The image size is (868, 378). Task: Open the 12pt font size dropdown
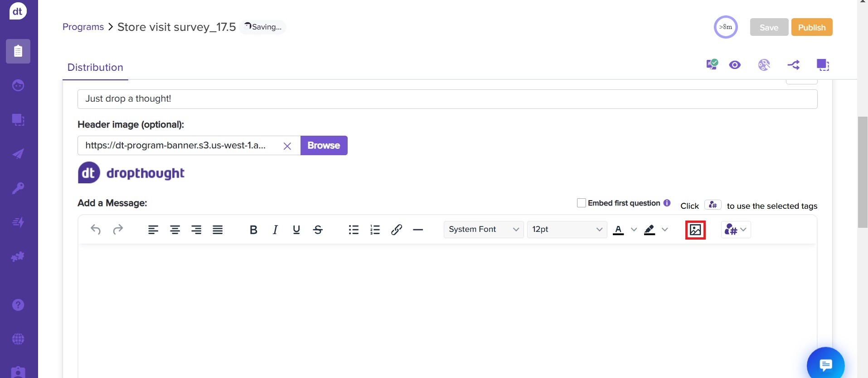567,230
